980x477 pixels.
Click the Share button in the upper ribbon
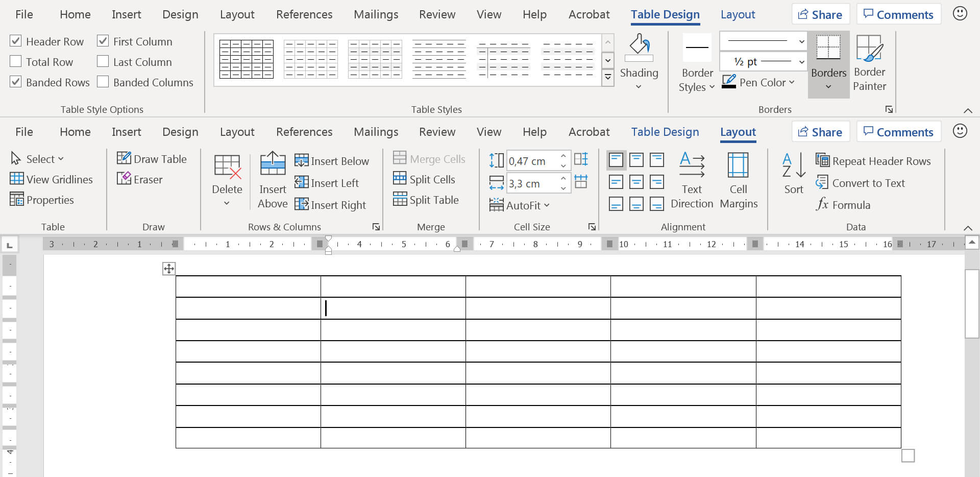click(820, 14)
